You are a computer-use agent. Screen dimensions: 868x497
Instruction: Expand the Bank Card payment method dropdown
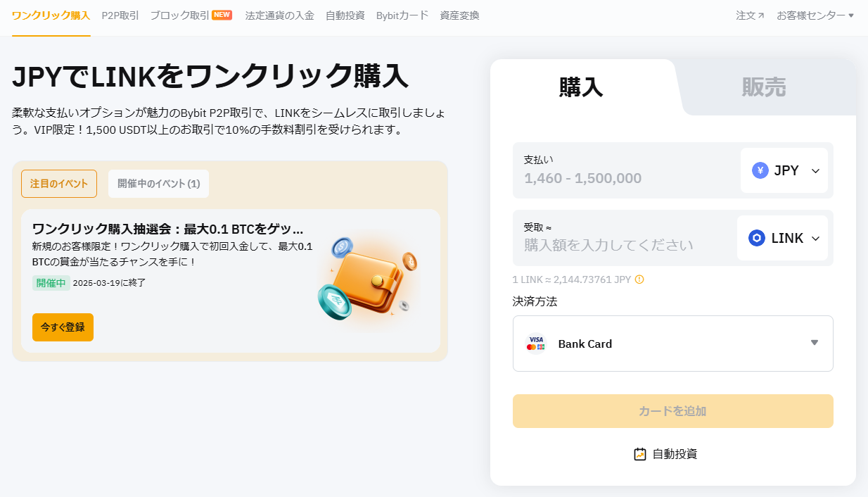pos(814,343)
